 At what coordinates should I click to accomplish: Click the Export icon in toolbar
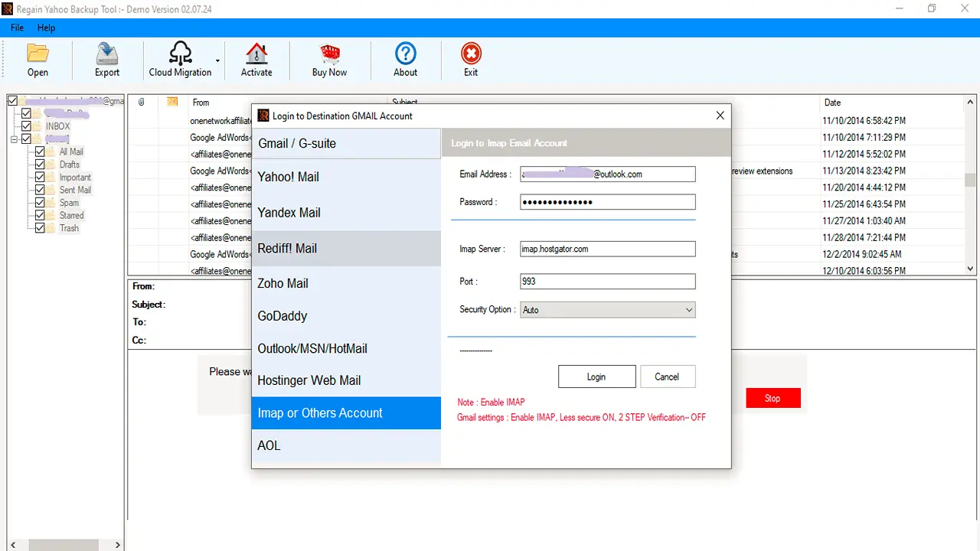click(107, 54)
